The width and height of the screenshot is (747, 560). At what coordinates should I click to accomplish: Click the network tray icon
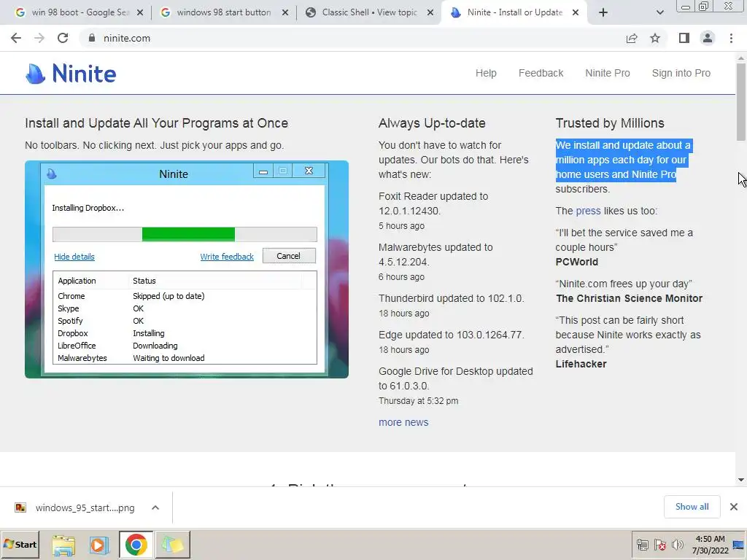click(642, 545)
